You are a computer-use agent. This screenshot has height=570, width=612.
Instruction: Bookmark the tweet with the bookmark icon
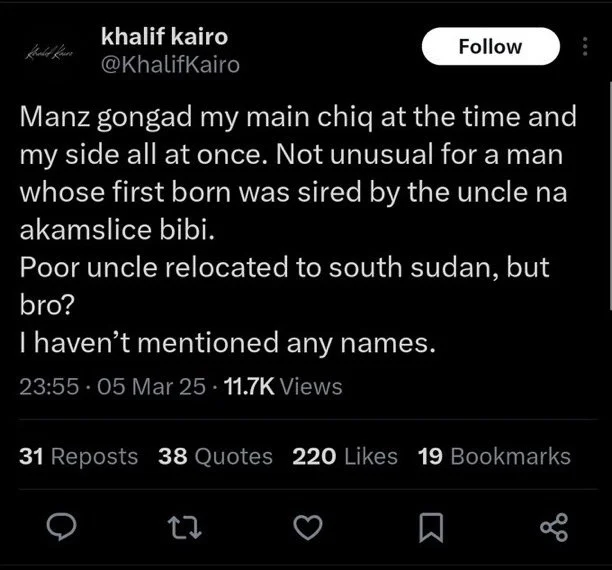431,528
